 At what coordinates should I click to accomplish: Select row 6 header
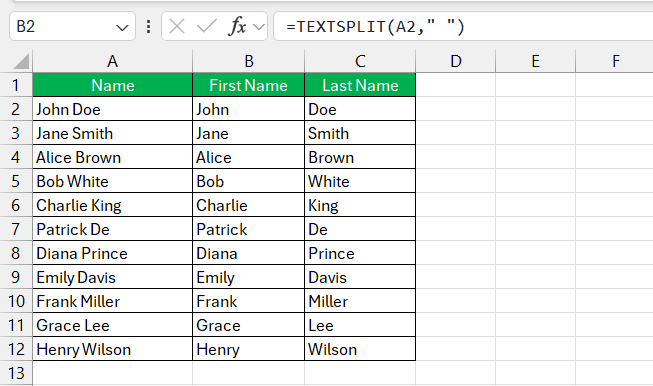pos(16,205)
